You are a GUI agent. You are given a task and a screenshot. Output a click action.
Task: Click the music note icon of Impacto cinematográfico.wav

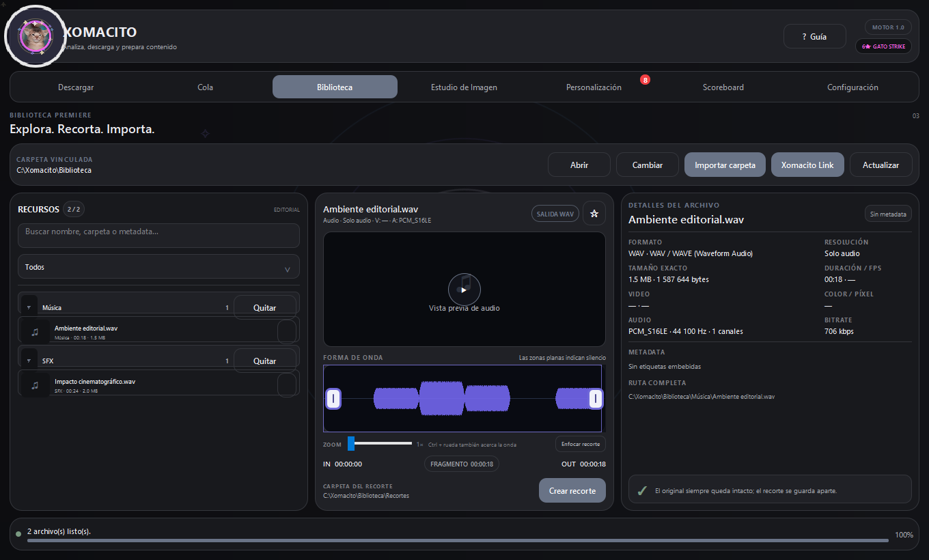pos(35,385)
